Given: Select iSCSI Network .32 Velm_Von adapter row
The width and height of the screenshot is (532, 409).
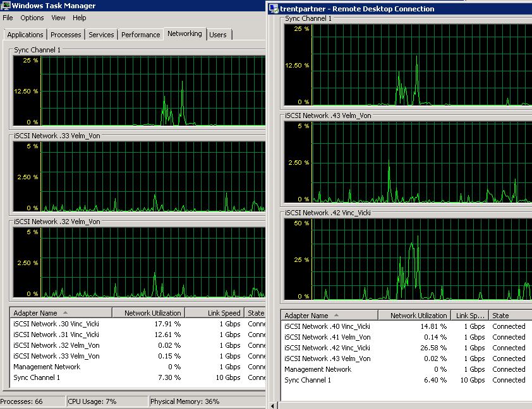Looking at the screenshot, I should 138,345.
